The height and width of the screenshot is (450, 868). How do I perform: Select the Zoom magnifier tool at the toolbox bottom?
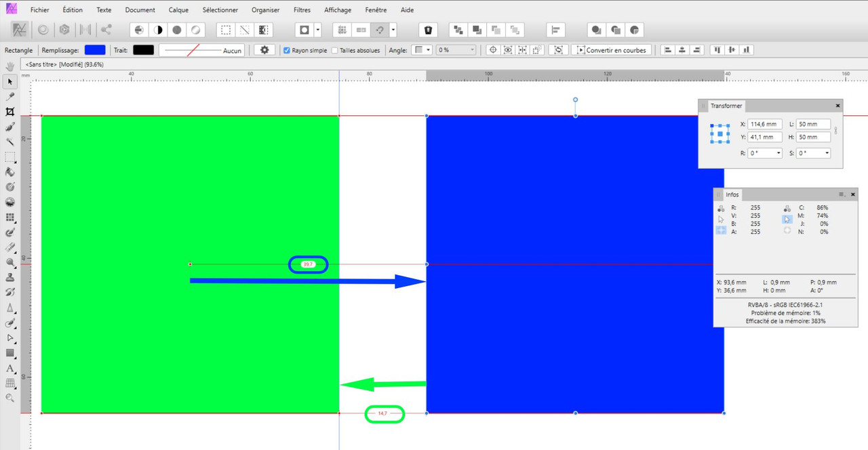click(10, 398)
